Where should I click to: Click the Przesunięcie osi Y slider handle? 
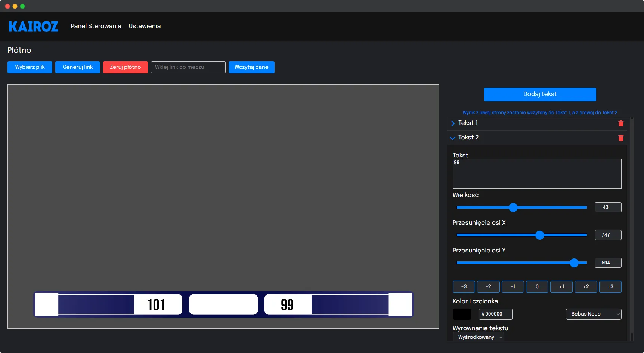coord(574,263)
